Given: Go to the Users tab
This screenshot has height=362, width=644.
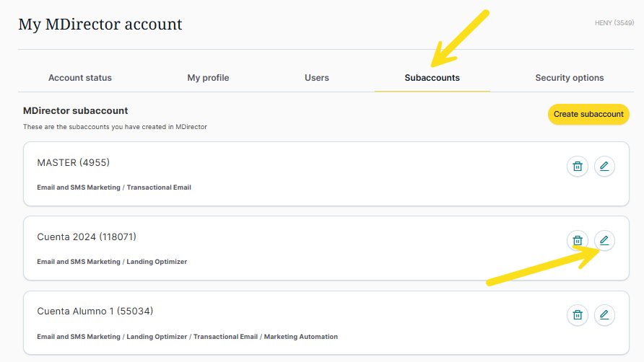Looking at the screenshot, I should click(316, 78).
